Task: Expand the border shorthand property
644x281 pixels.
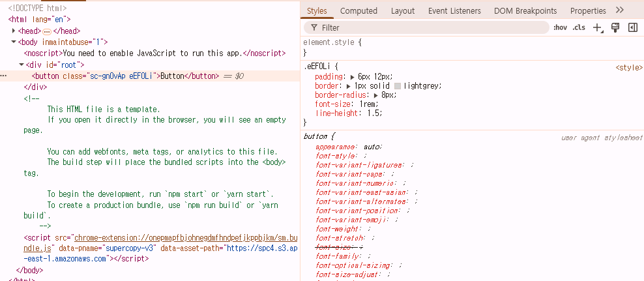Action: point(349,86)
